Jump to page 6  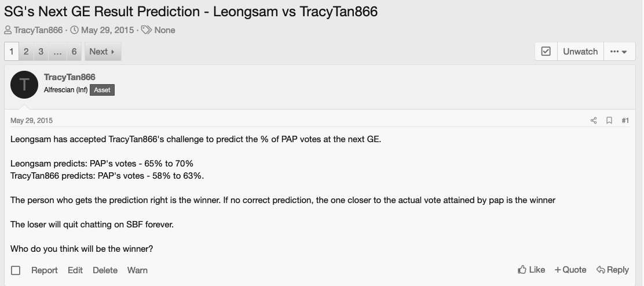[x=74, y=52]
